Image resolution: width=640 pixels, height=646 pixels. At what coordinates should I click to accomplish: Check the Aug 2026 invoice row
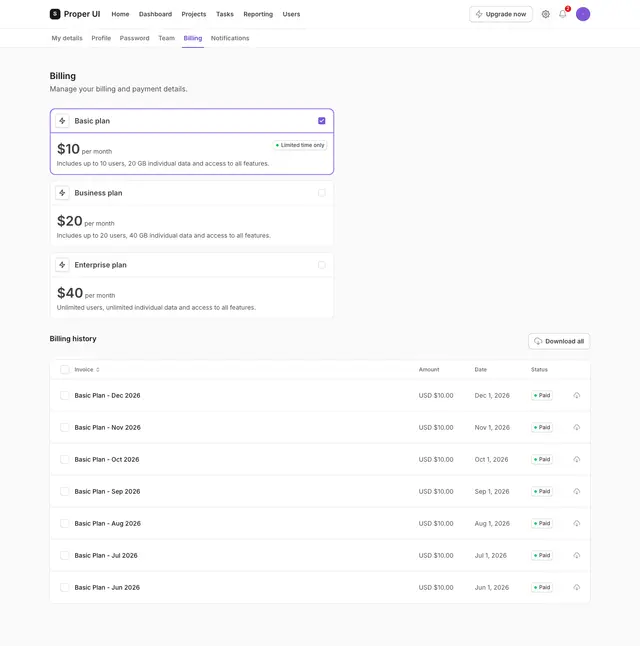(65, 523)
